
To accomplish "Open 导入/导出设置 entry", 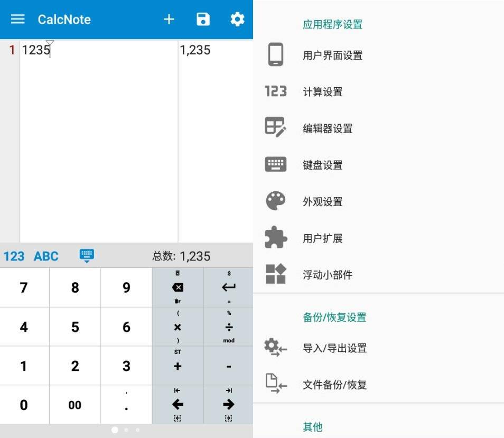I will (378, 348).
